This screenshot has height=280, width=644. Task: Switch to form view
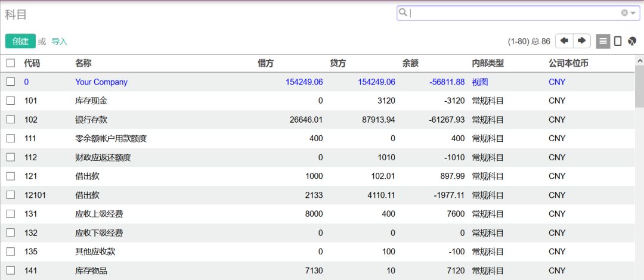tap(618, 41)
